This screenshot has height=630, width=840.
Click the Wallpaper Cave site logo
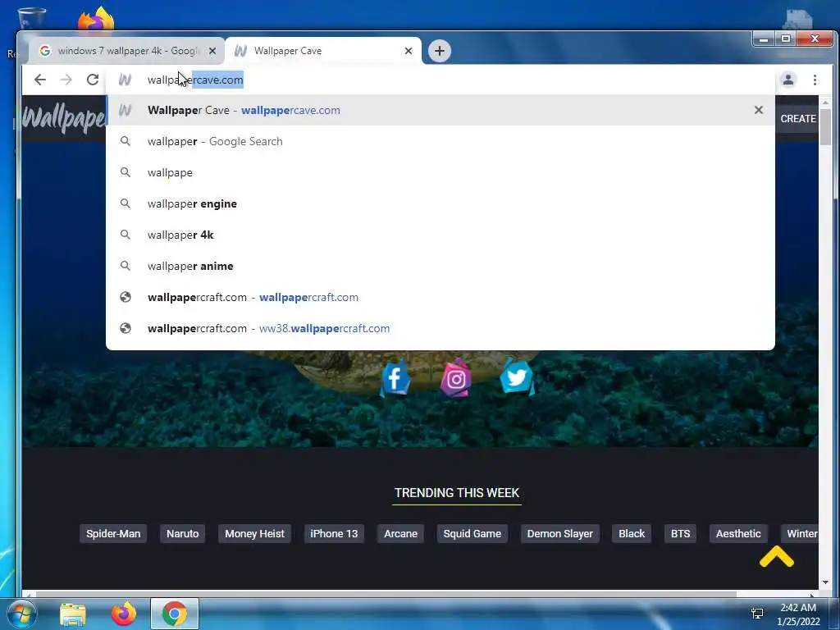click(64, 118)
